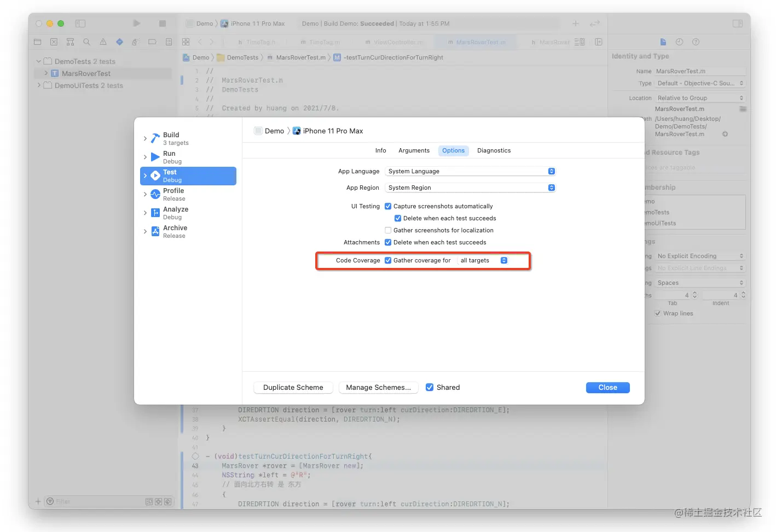Toggle Attachments Delete when each test succeeds

pos(388,242)
